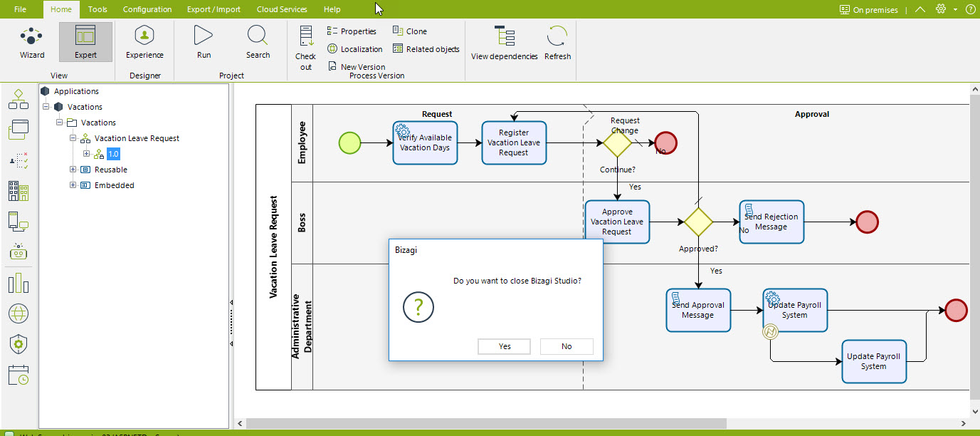
Task: Check out the process version
Action: pos(306,48)
